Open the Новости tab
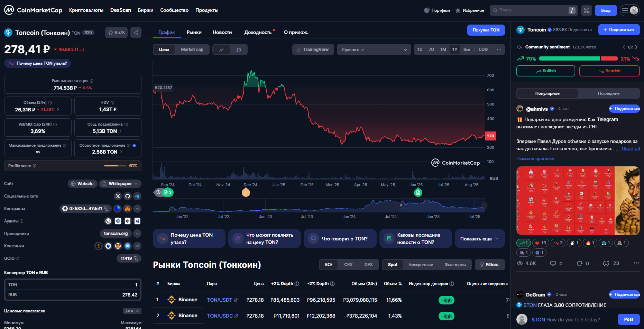 [222, 32]
